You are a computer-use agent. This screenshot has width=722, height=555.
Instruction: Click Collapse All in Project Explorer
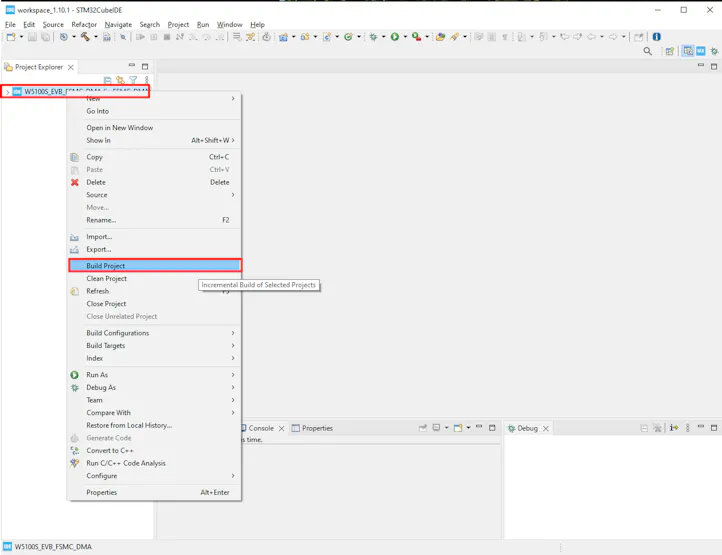click(107, 80)
